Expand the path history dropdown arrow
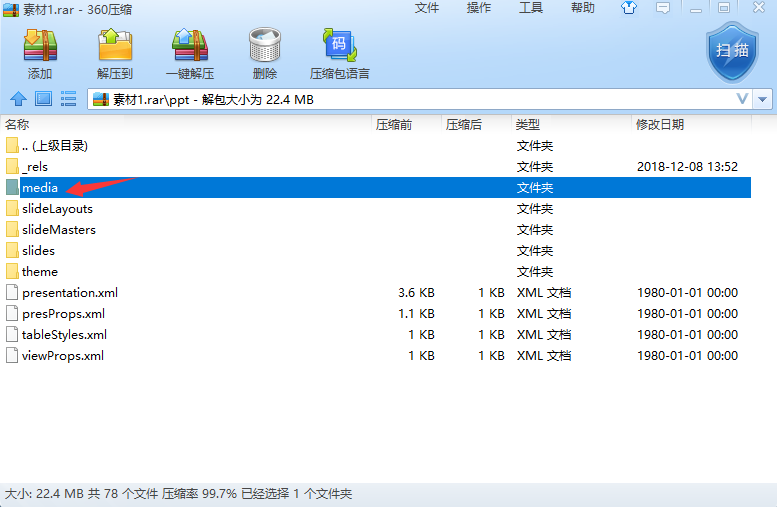Image resolution: width=777 pixels, height=507 pixels. point(762,100)
